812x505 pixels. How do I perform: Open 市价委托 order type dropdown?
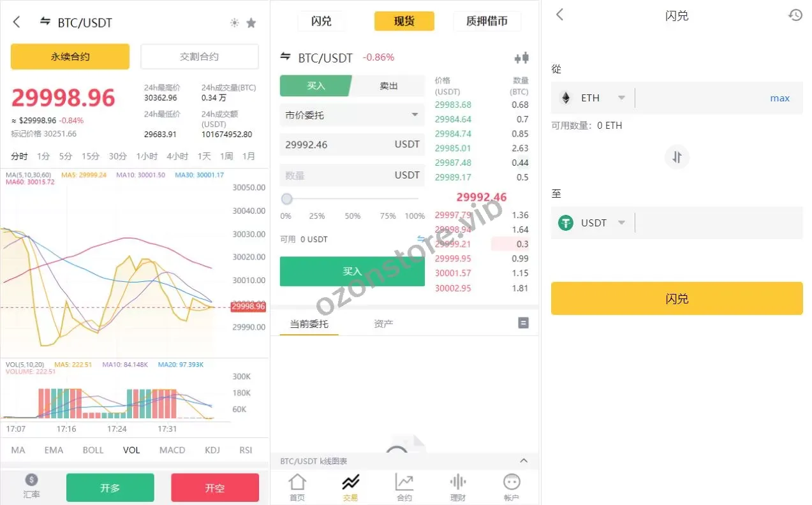(x=352, y=115)
